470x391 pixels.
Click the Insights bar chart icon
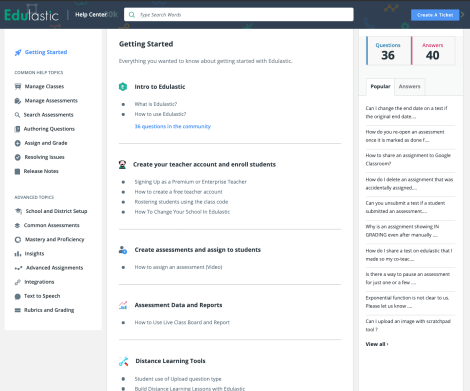point(18,254)
